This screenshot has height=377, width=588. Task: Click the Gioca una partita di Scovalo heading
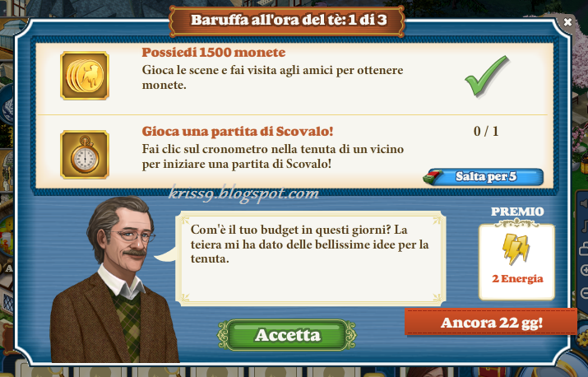(238, 132)
